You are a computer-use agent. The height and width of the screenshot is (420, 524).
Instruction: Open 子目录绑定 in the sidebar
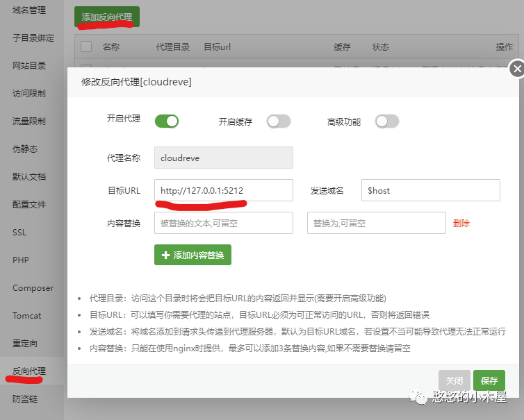point(33,38)
